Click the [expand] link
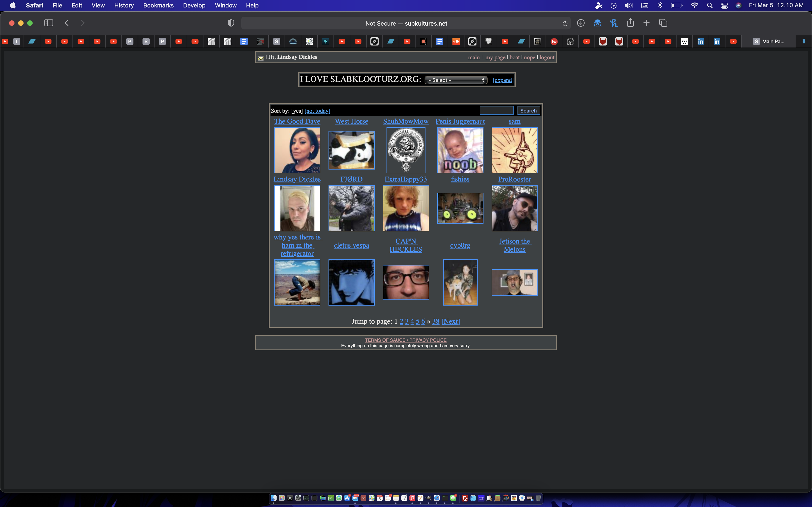 (x=503, y=80)
